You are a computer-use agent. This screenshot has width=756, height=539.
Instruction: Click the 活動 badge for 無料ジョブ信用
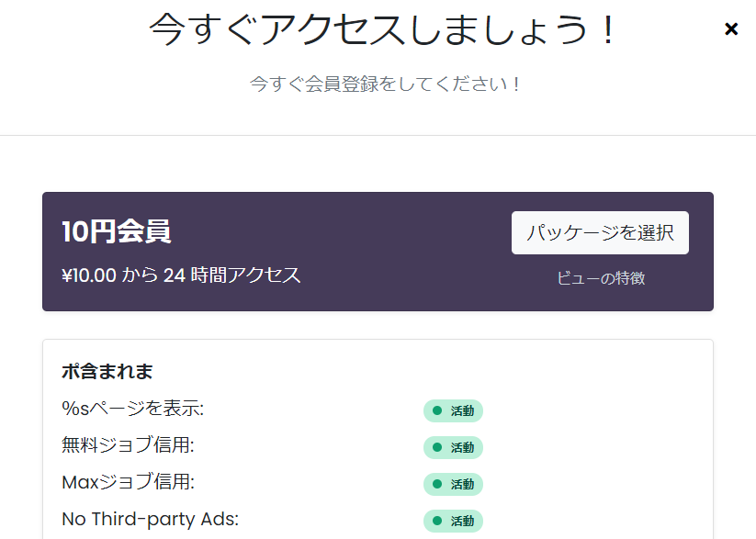(453, 447)
